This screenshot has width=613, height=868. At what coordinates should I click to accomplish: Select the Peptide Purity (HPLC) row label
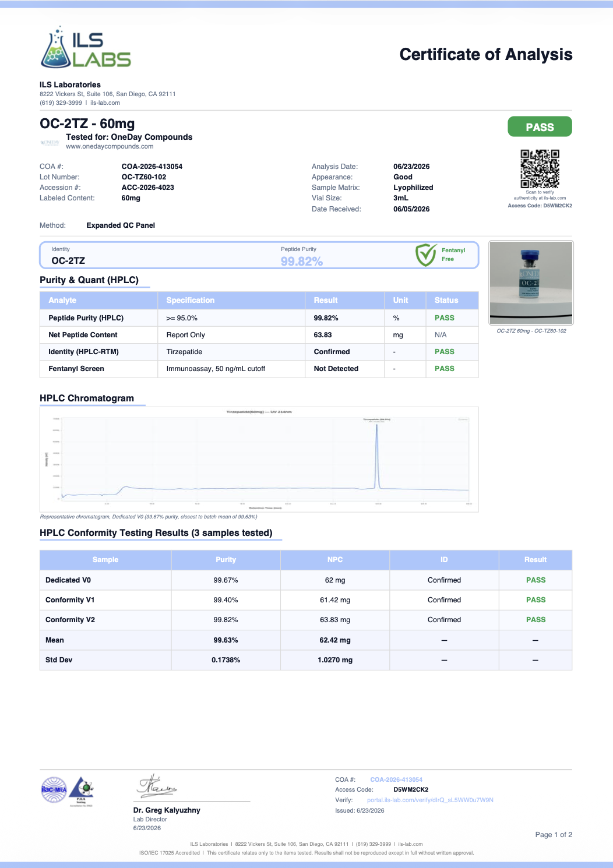tap(86, 318)
